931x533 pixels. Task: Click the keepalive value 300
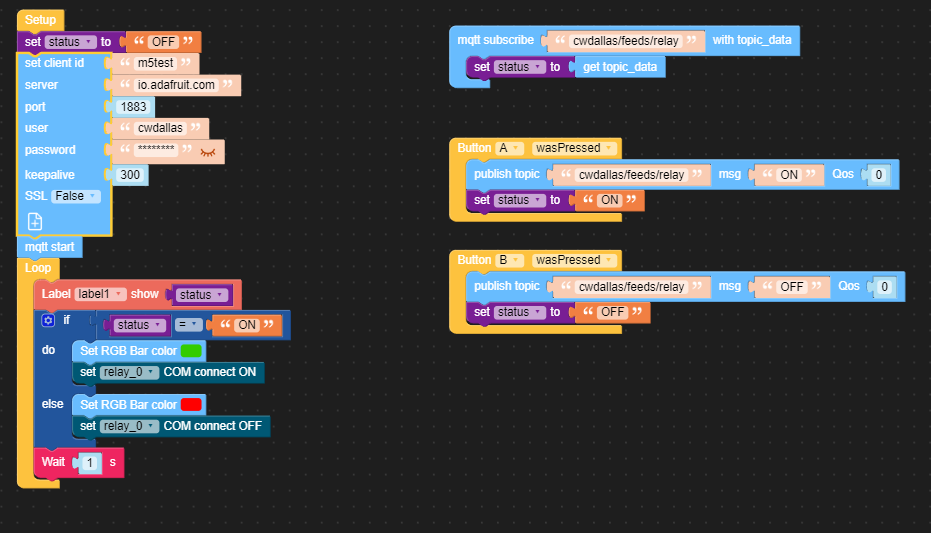click(x=130, y=175)
